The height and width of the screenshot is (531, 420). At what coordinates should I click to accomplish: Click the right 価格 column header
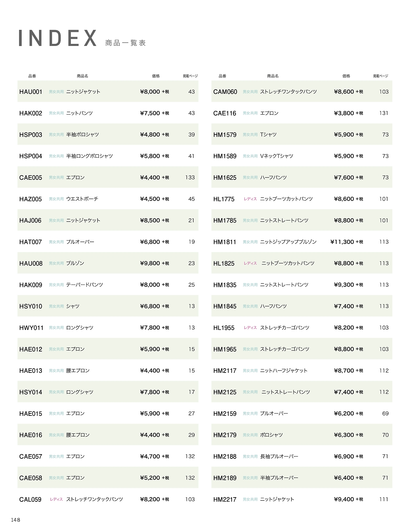pyautogui.click(x=346, y=76)
